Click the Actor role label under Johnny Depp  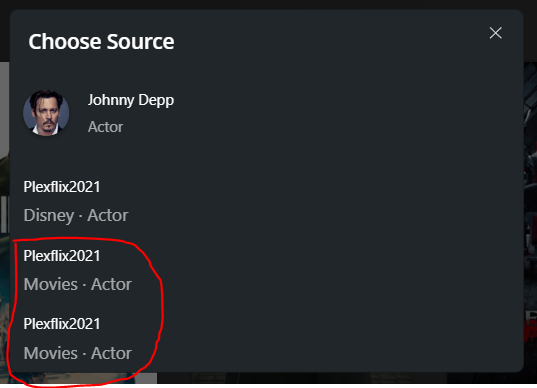(x=105, y=127)
